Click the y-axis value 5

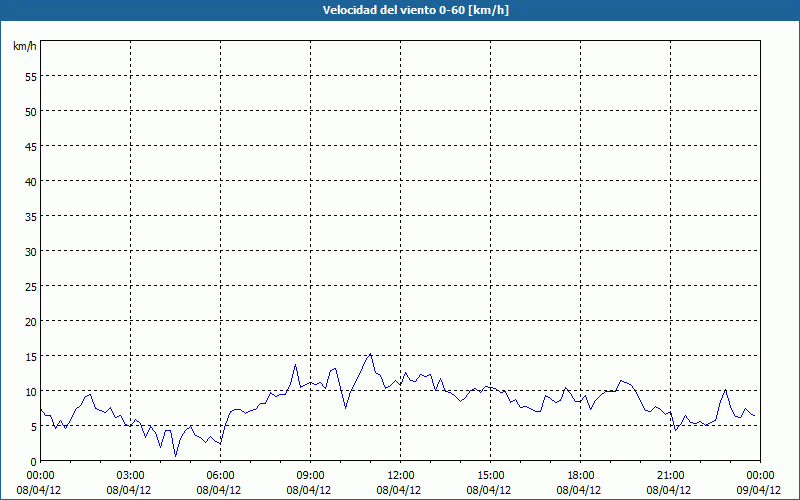(x=34, y=427)
